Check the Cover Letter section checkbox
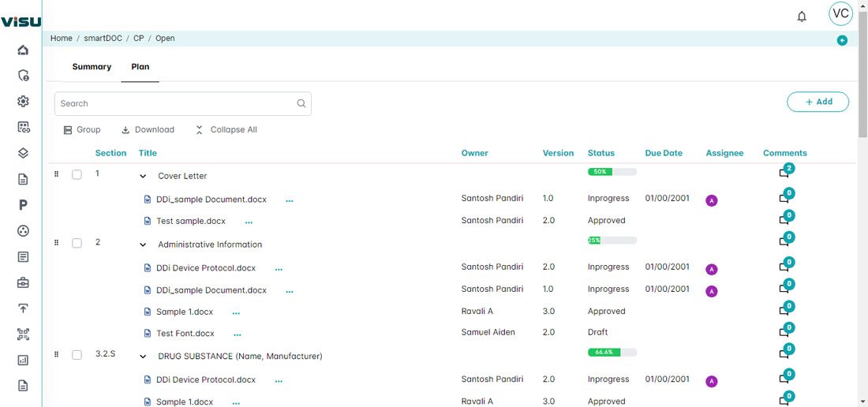 77,175
